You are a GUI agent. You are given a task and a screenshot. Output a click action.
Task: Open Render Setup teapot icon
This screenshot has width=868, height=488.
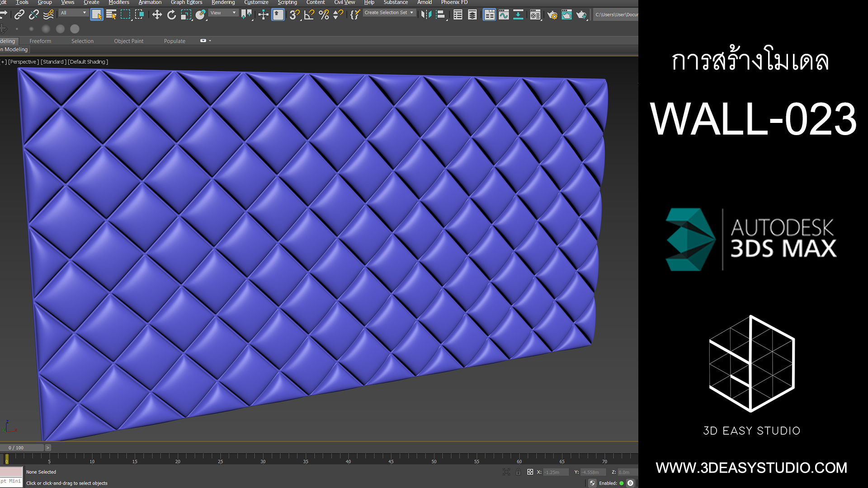[552, 15]
